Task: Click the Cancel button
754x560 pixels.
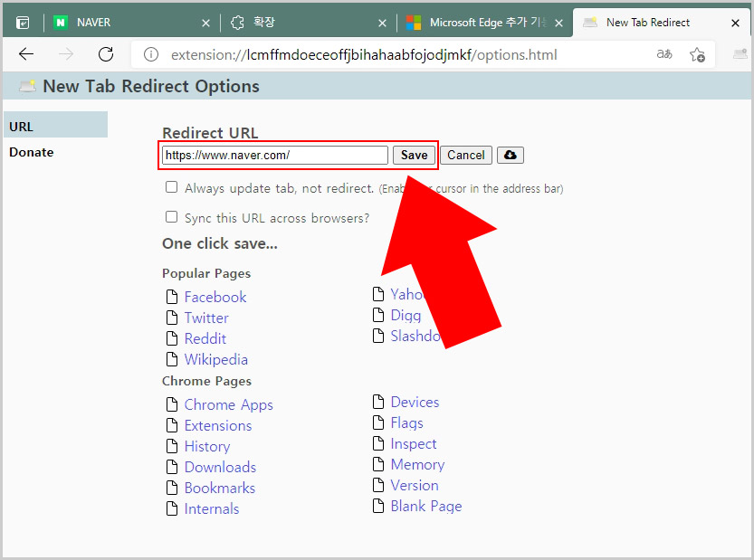Action: (466, 156)
